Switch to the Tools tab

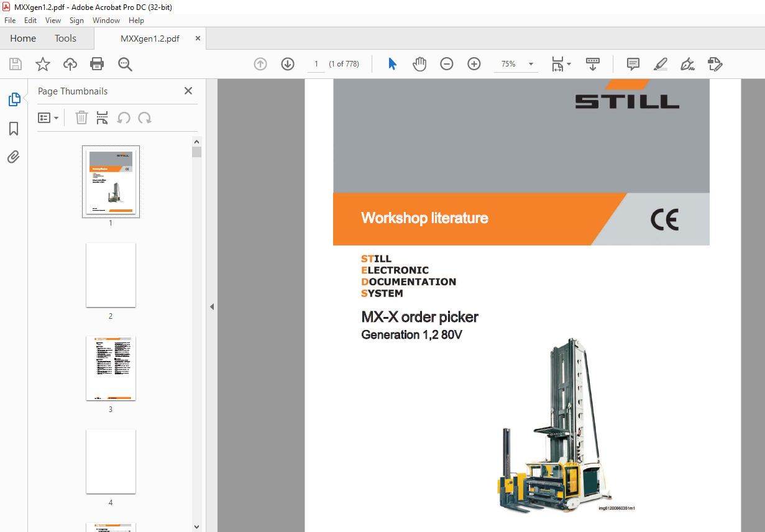[x=65, y=39]
